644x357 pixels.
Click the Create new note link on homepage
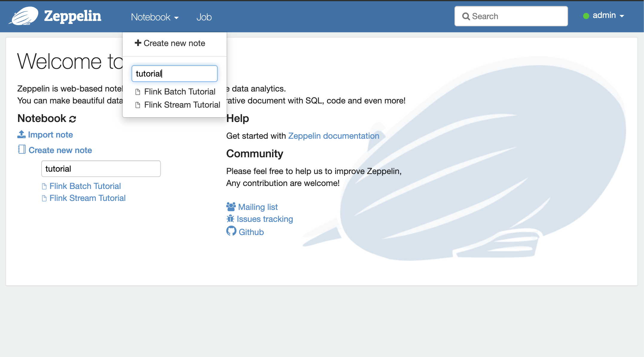pyautogui.click(x=60, y=150)
